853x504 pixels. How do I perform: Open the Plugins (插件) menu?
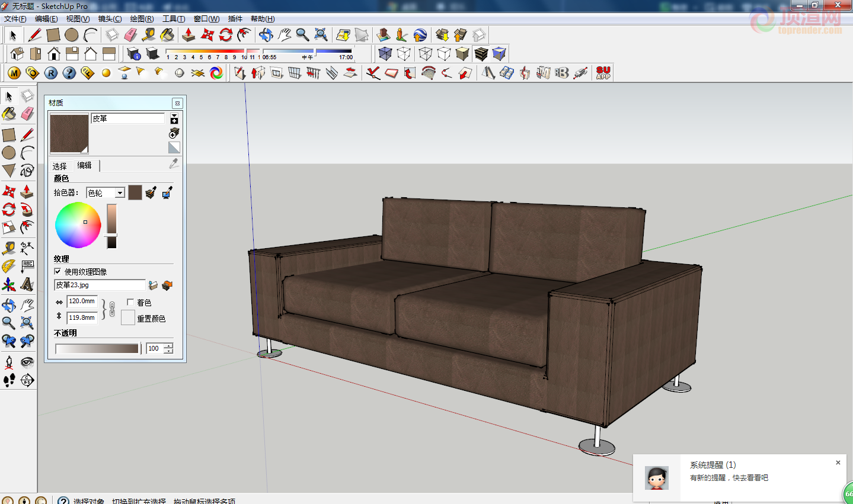click(235, 19)
